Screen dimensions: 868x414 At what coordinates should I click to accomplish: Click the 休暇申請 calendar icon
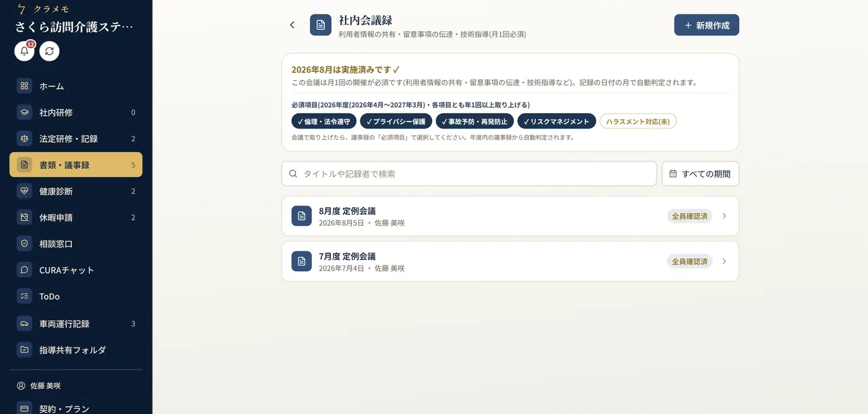[24, 217]
